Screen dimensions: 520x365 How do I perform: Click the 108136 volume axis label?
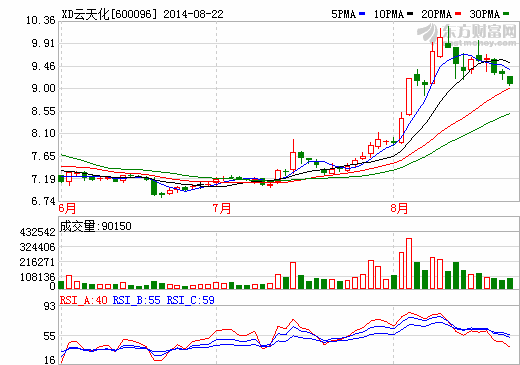click(37, 277)
